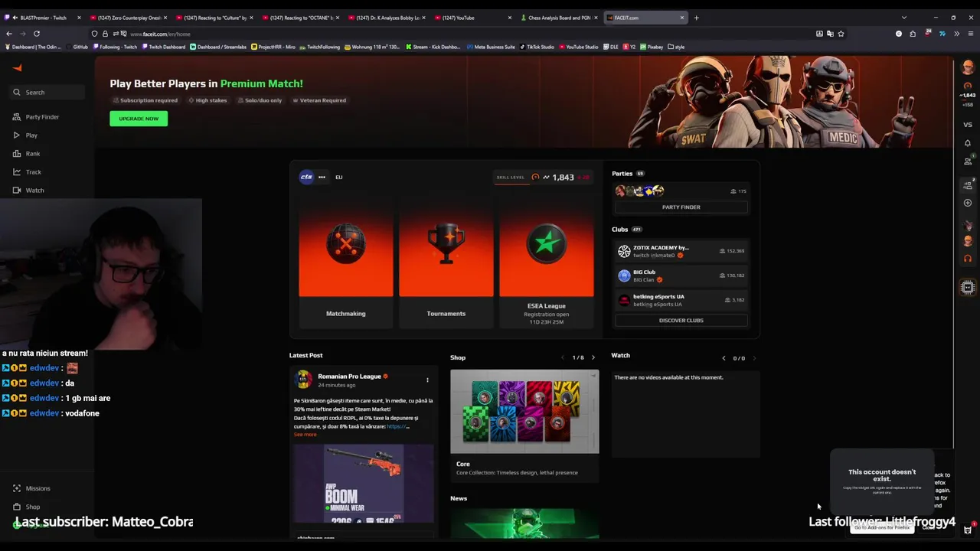Select the Matchmaking card
The image size is (980, 551).
(x=346, y=260)
